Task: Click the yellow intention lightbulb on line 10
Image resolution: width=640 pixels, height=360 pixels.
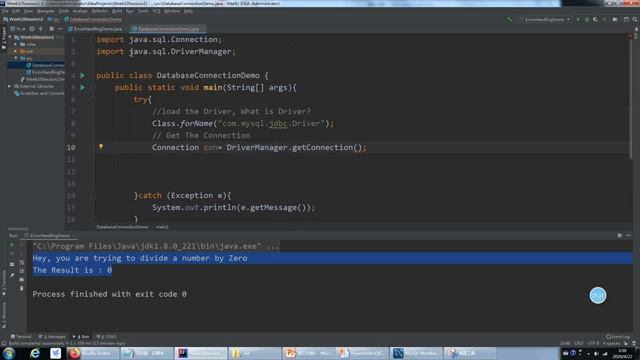Action: click(x=101, y=147)
